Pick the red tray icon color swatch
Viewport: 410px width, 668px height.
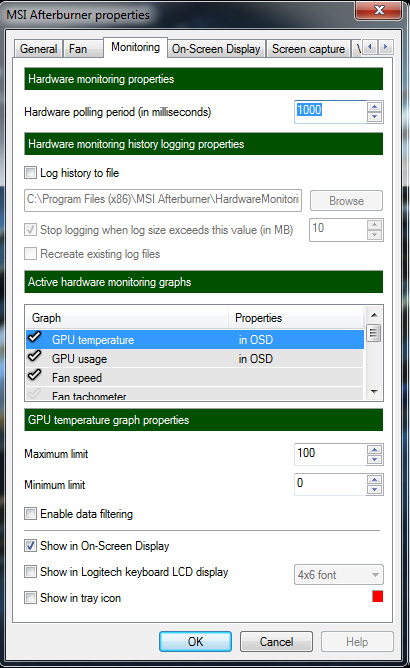point(378,596)
